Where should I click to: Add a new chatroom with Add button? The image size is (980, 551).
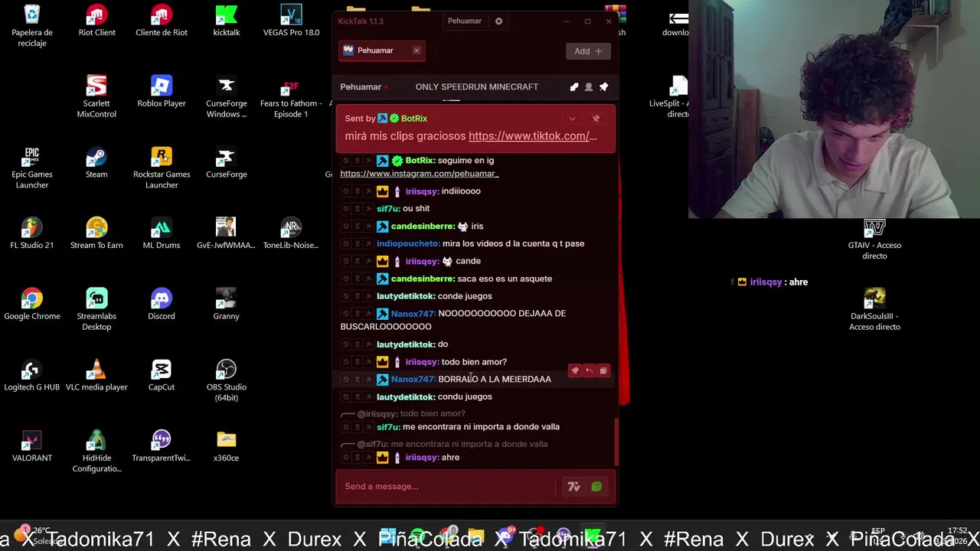click(588, 51)
